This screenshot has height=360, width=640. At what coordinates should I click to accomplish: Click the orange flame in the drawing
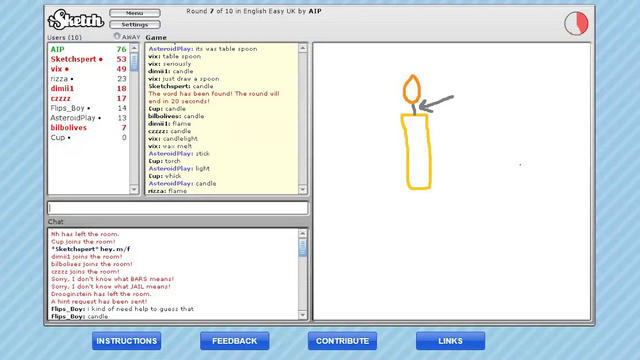coord(412,89)
